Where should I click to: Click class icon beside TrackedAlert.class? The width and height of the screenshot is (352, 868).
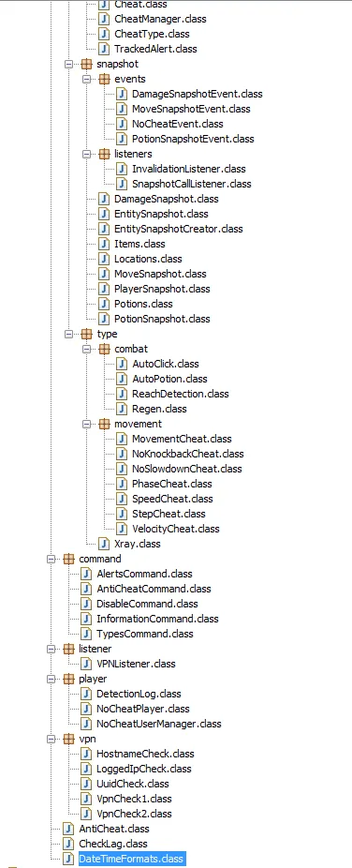click(x=104, y=49)
